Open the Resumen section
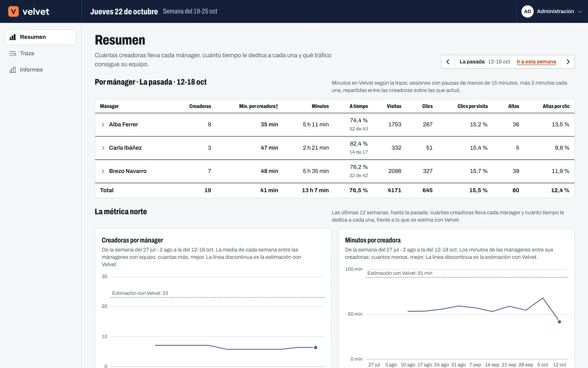The image size is (588, 368). [x=40, y=37]
